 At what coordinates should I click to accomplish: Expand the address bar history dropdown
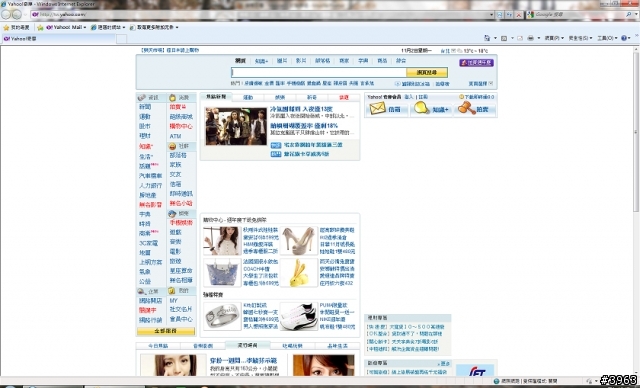coord(491,15)
